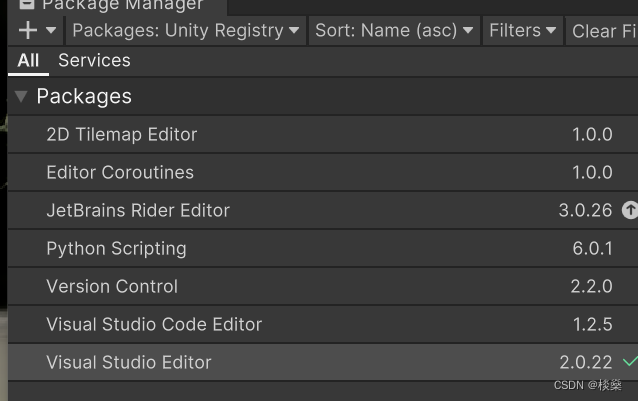Screen dimensions: 638x401
Task: Select the JetBrains Rider Editor package
Action: click(x=323, y=210)
